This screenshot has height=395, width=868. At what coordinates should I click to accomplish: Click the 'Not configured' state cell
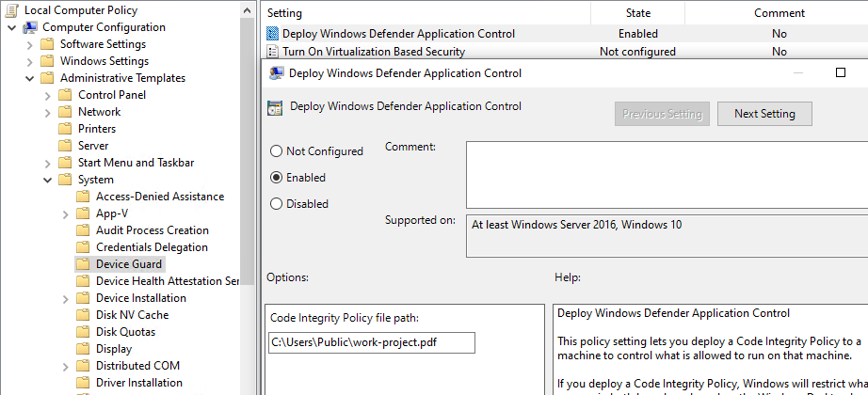point(637,52)
